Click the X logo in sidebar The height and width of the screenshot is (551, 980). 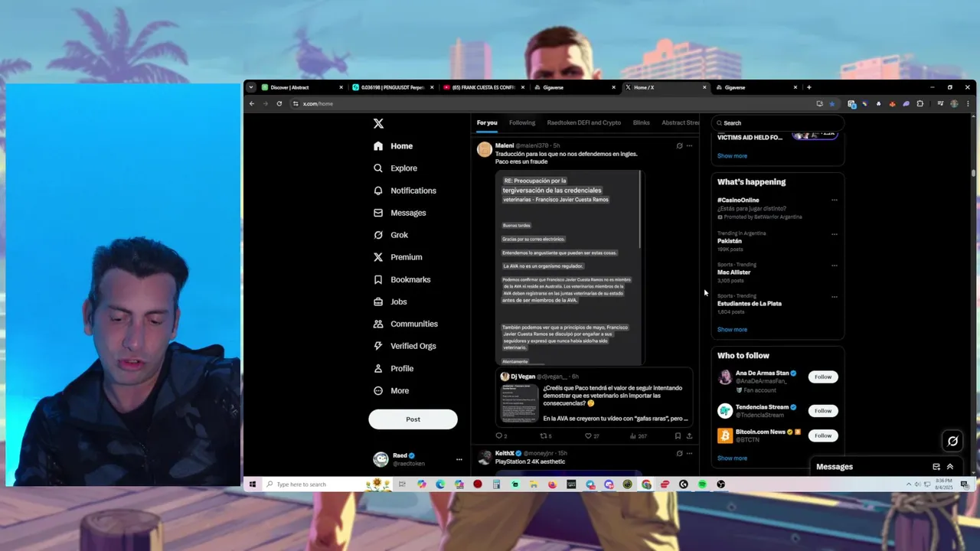(x=378, y=123)
